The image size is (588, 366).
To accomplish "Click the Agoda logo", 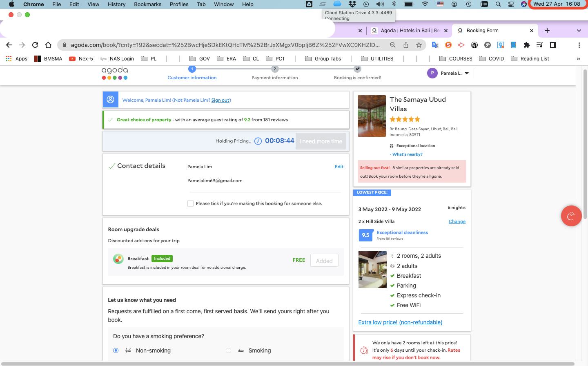I will click(115, 74).
